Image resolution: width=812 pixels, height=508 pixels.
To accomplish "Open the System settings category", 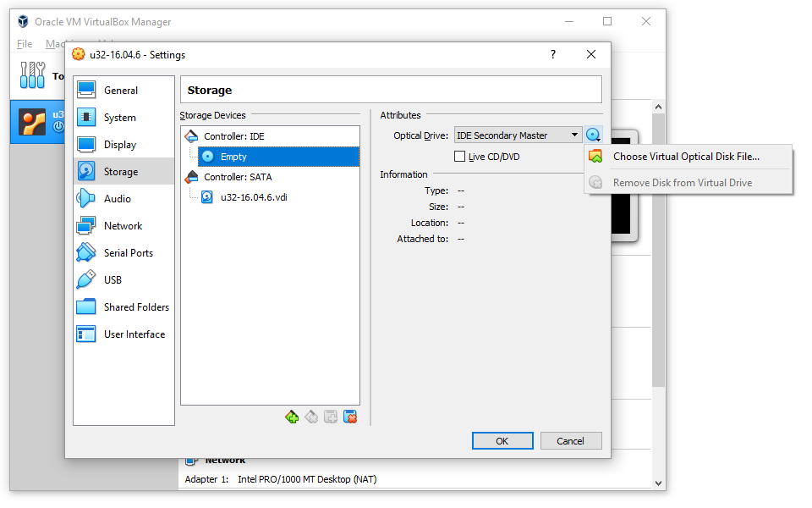I will pyautogui.click(x=119, y=118).
